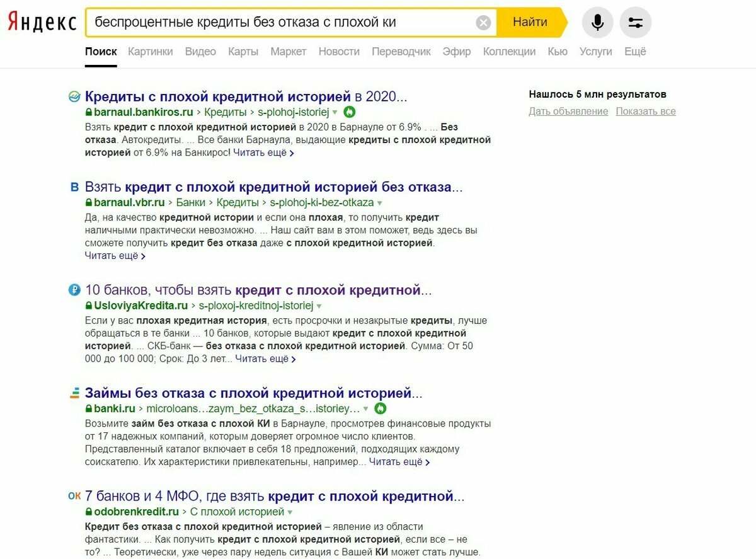Click the 'Кредиты' breadcrumb under barnaul.bankiros.ru
The height and width of the screenshot is (559, 756).
coord(226,112)
